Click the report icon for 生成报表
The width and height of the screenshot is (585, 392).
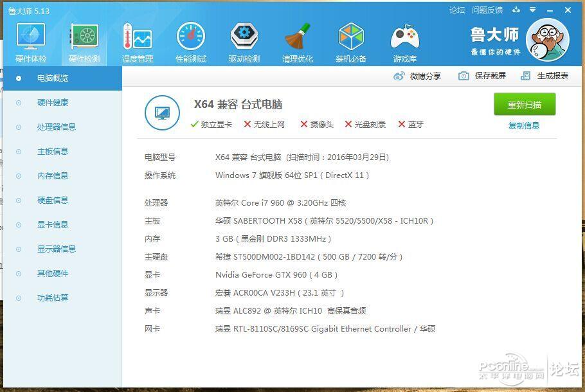click(525, 76)
